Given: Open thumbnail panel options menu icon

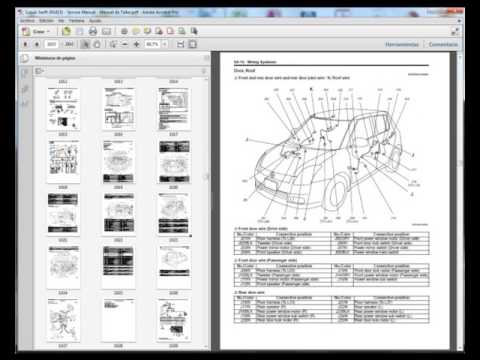Looking at the screenshot, I should [x=39, y=71].
